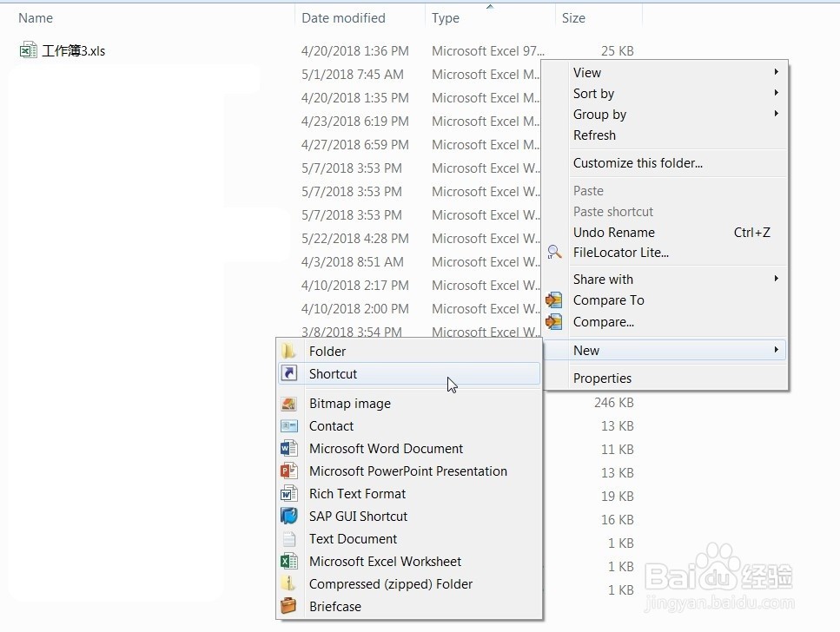Click the 246 KB size value
Viewport: 840px width, 632px height.
pyautogui.click(x=614, y=402)
